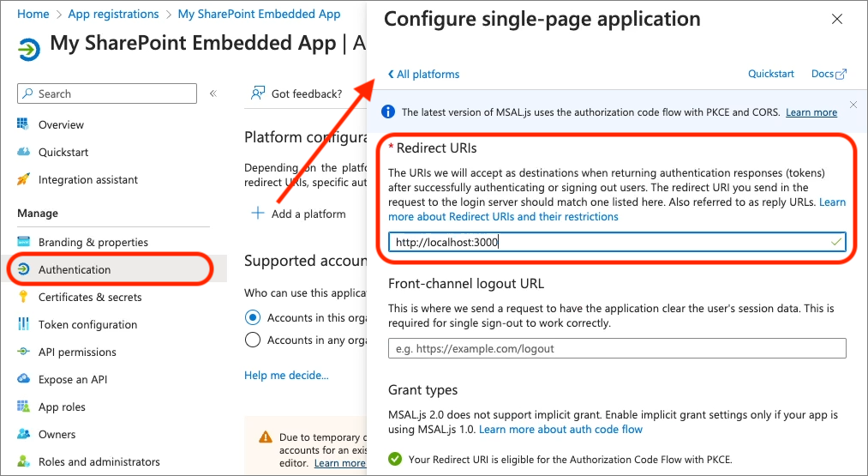This screenshot has width=868, height=476.
Task: Click the Quickstart cloud icon
Action: pos(23,151)
